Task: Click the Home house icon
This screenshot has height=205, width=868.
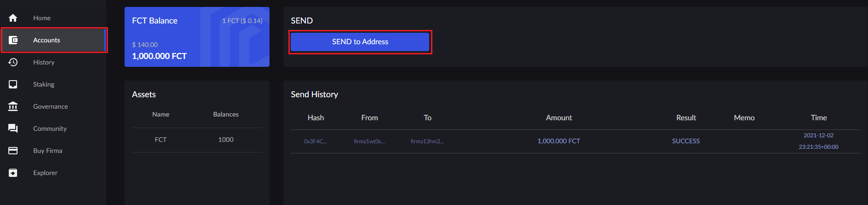Action: point(13,18)
